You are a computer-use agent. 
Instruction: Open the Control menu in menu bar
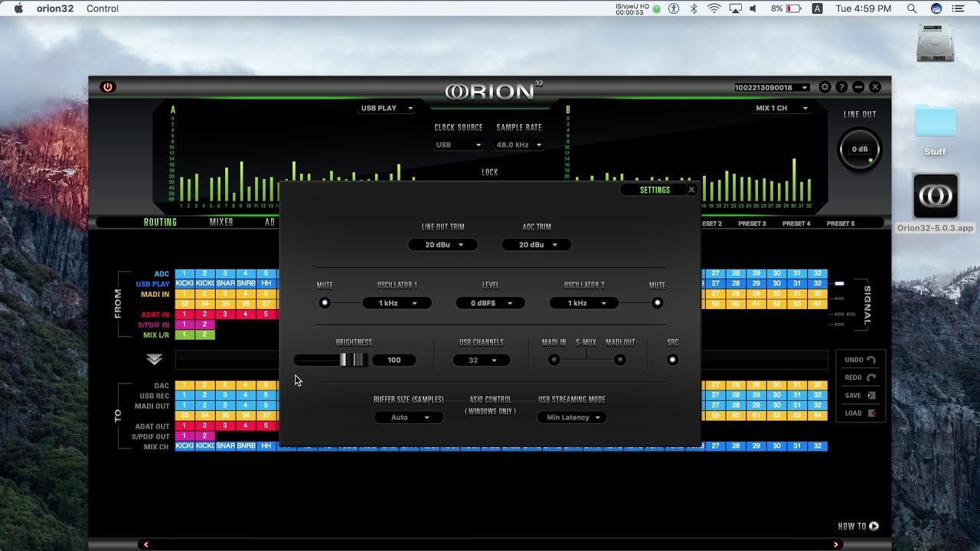[x=103, y=8]
